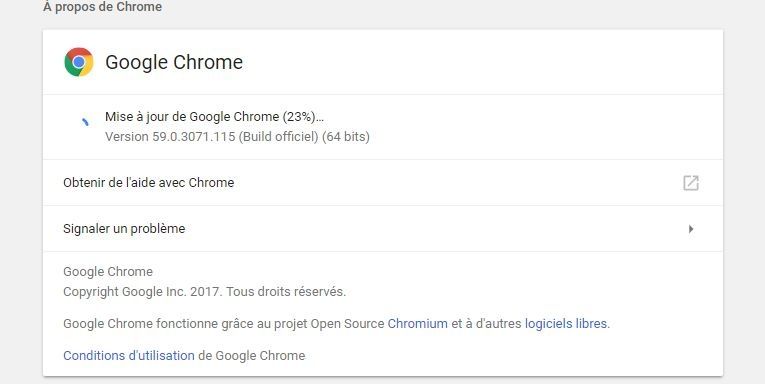Click the update progress spinner icon
This screenshot has width=765, height=384.
[x=85, y=121]
